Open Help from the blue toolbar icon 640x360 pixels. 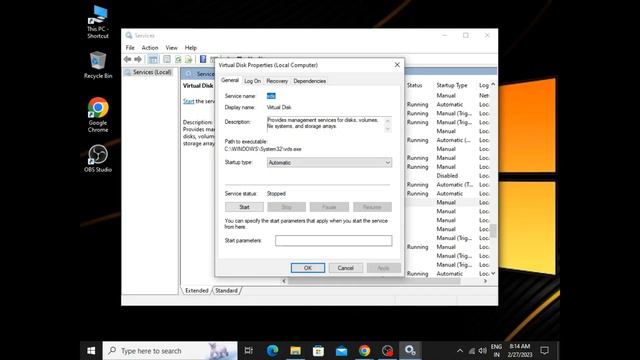203,60
